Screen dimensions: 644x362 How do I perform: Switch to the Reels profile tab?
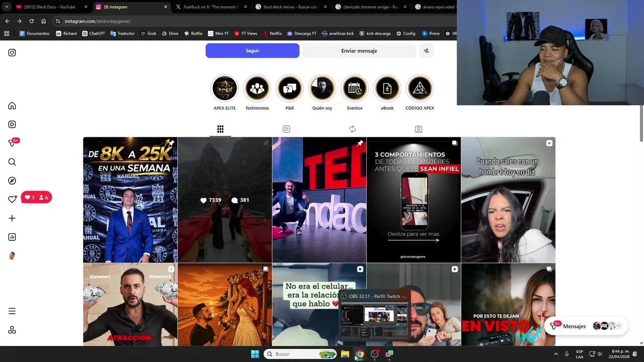pos(286,129)
